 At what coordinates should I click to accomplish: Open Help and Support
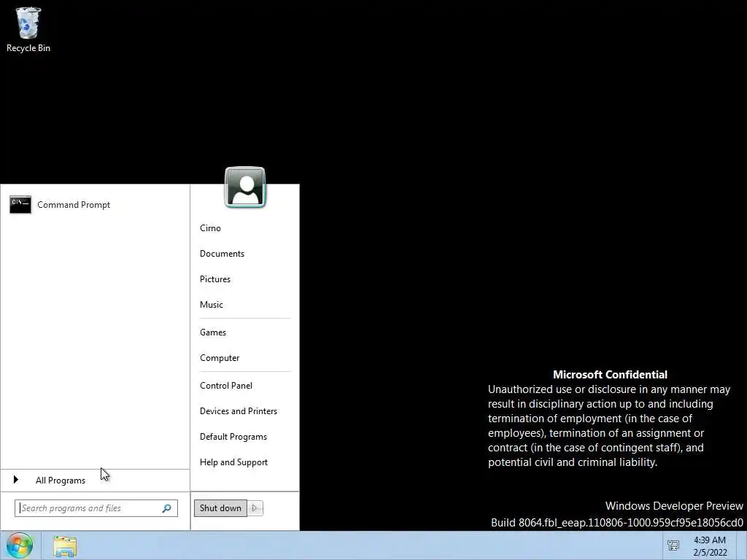tap(233, 462)
